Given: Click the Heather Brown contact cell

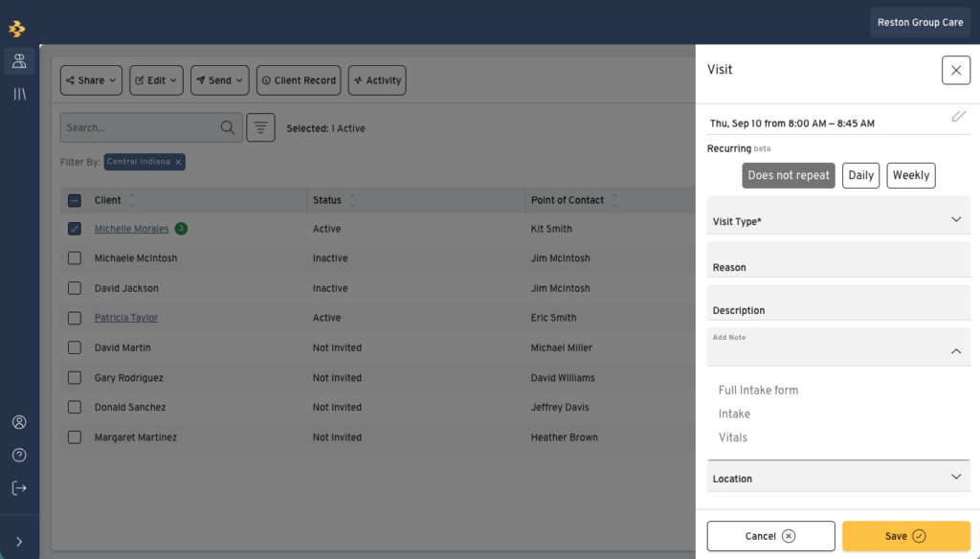Looking at the screenshot, I should 565,437.
